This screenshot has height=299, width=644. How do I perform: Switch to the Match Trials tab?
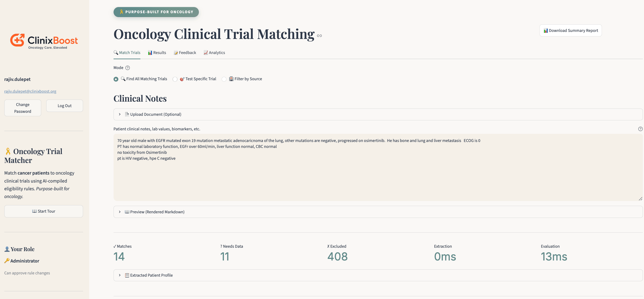pyautogui.click(x=127, y=53)
